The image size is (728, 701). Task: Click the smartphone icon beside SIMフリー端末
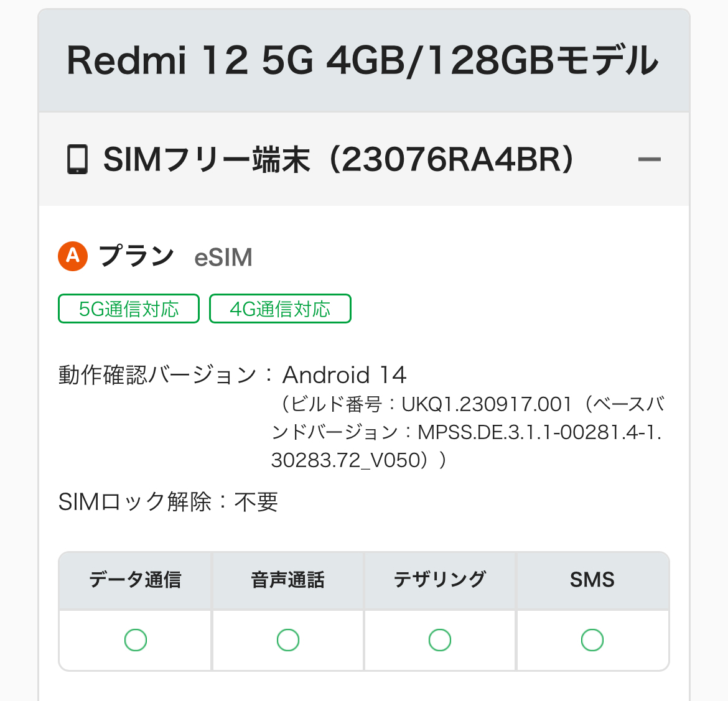coord(77,160)
